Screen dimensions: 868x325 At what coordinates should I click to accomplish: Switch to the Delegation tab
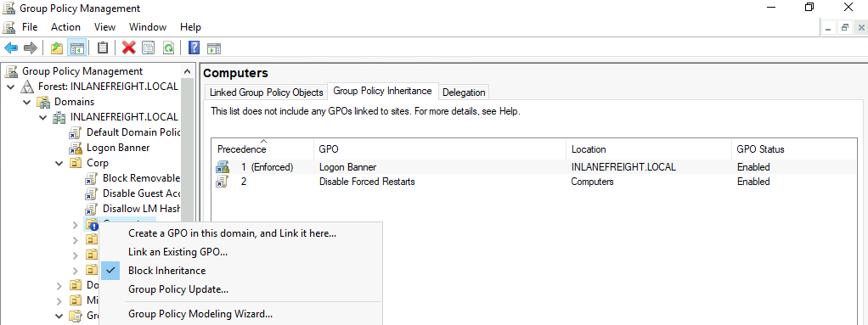point(464,92)
